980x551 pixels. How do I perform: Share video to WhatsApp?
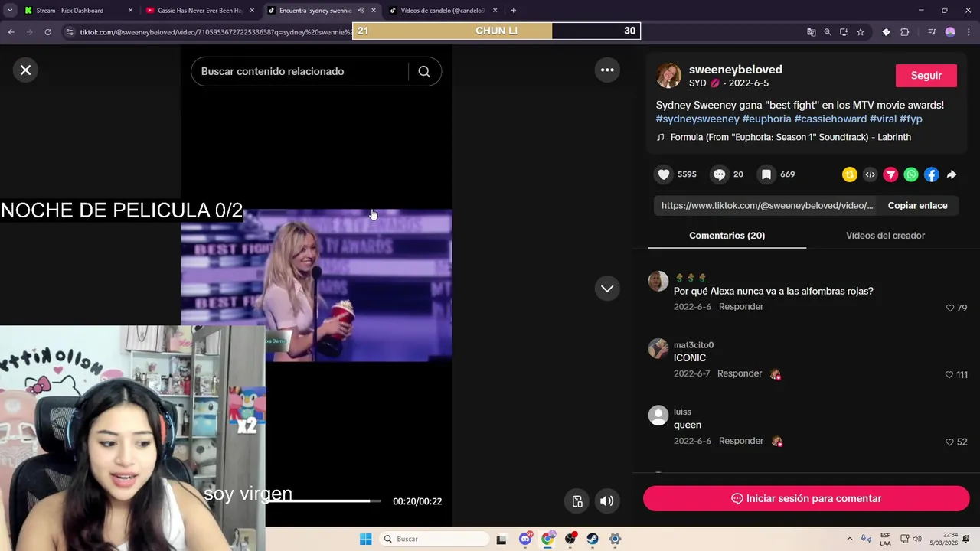coord(911,174)
